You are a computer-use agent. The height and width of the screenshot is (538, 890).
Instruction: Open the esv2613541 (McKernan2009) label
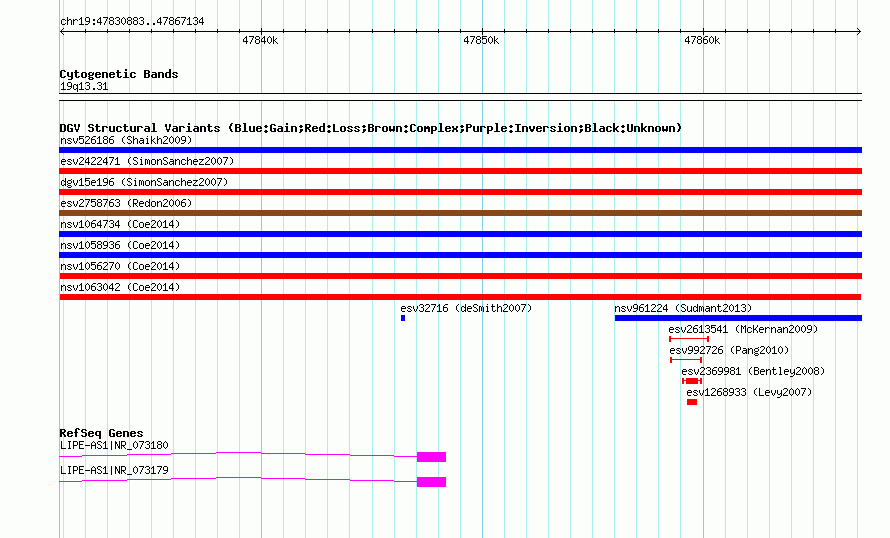(x=743, y=329)
